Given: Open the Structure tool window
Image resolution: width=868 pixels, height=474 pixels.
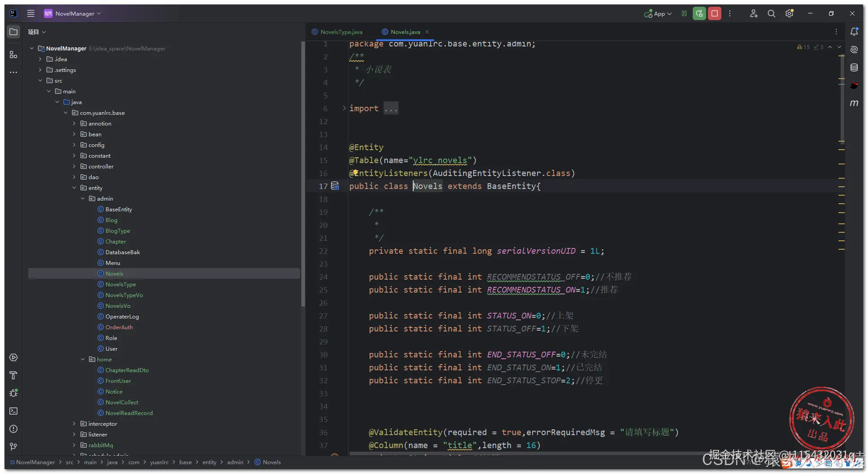Looking at the screenshot, I should point(13,55).
